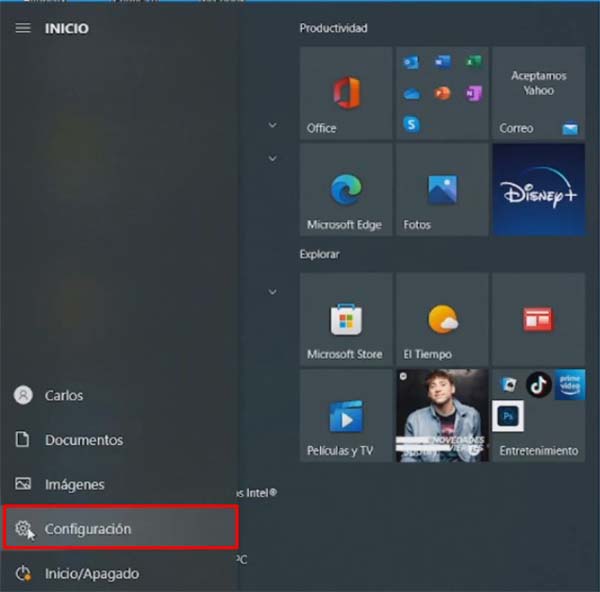Expand the chevron beside Microsoft Store tile row

pos(272,292)
